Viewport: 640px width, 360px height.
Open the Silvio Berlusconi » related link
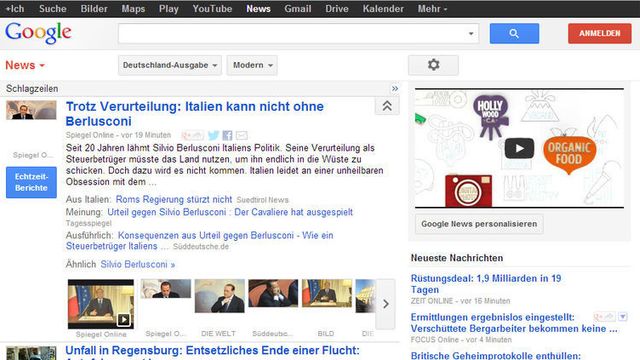tap(138, 264)
